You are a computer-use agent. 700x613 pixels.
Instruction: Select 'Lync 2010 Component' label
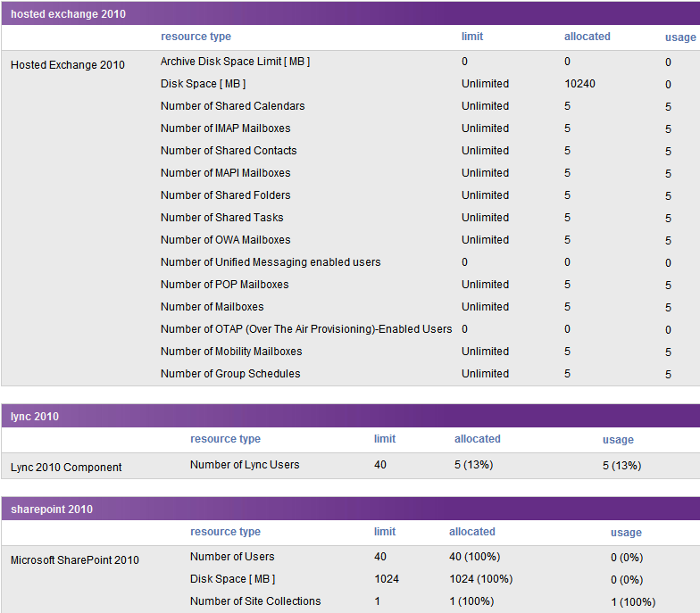pyautogui.click(x=66, y=468)
